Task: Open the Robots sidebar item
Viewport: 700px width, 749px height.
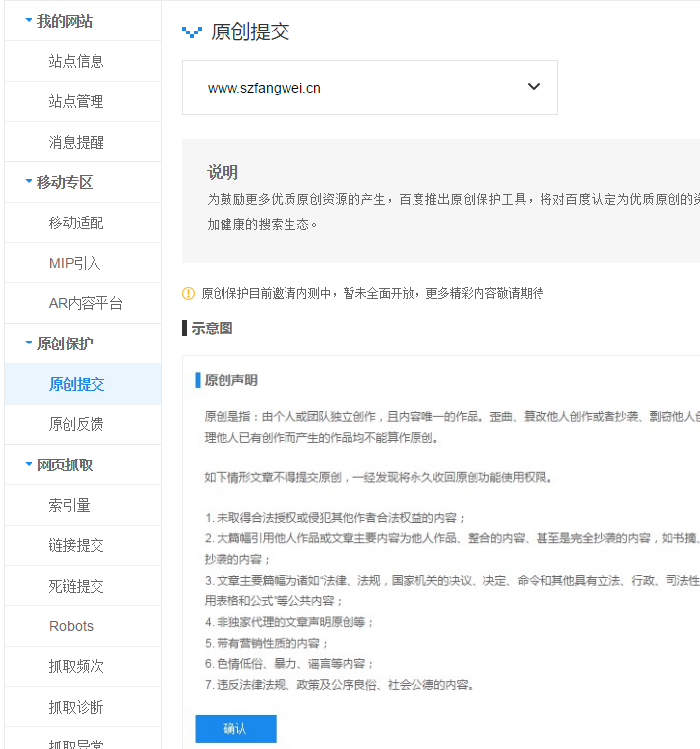Action: tap(71, 626)
